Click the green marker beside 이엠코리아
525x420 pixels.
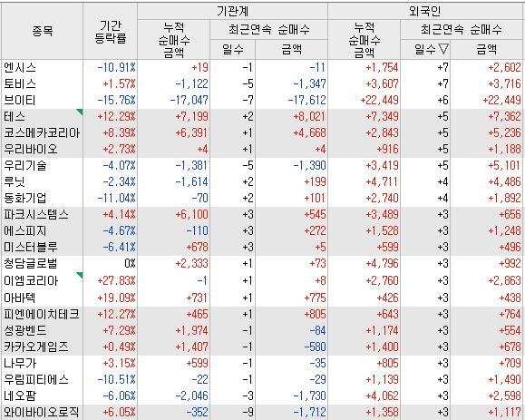coord(80,275)
